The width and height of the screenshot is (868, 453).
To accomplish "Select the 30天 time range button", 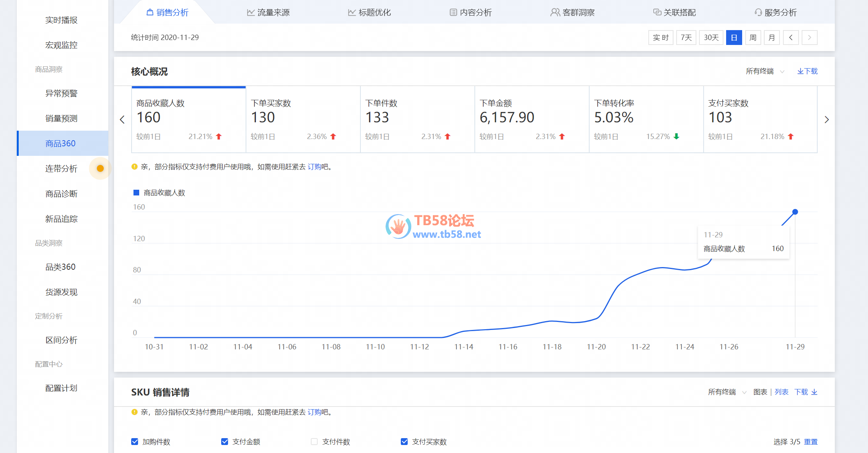I will coord(711,37).
